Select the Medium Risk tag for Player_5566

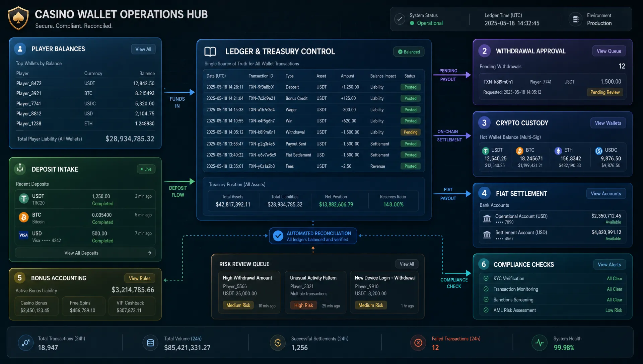click(238, 305)
